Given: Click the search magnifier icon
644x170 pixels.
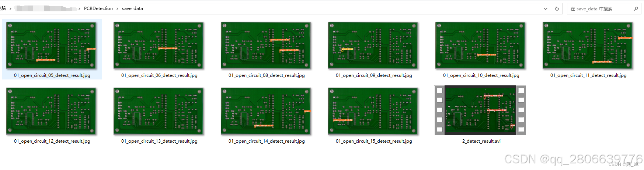Looking at the screenshot, I should 636,9.
